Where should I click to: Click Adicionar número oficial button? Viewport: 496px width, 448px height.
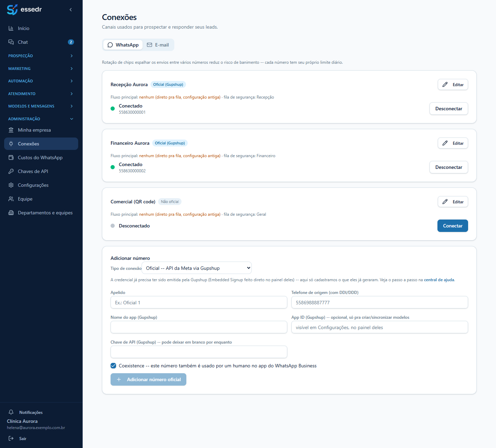(x=148, y=379)
